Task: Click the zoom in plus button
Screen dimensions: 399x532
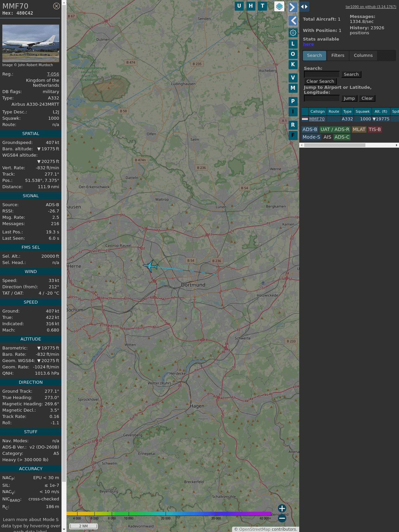Action: tap(282, 508)
